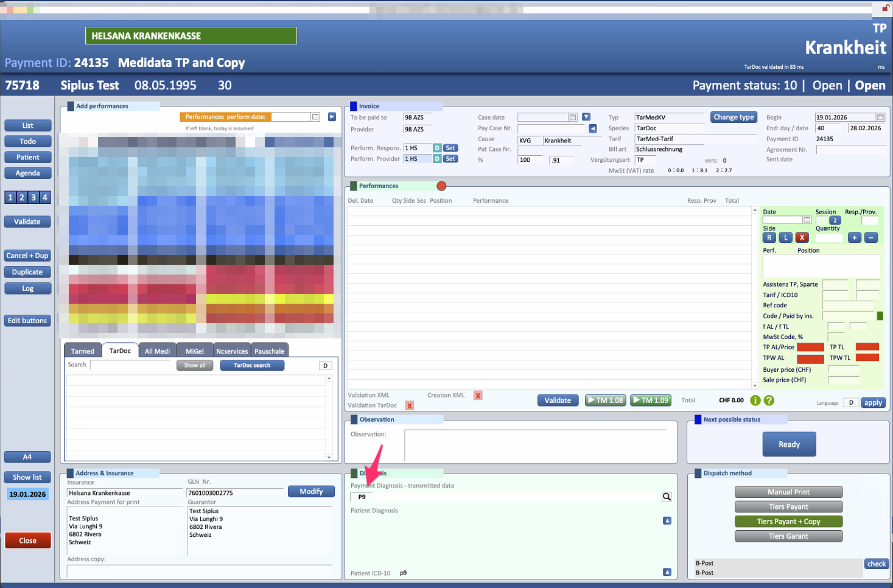Click the green info icon beside total
Screen dimensions: 893x588
coord(755,401)
